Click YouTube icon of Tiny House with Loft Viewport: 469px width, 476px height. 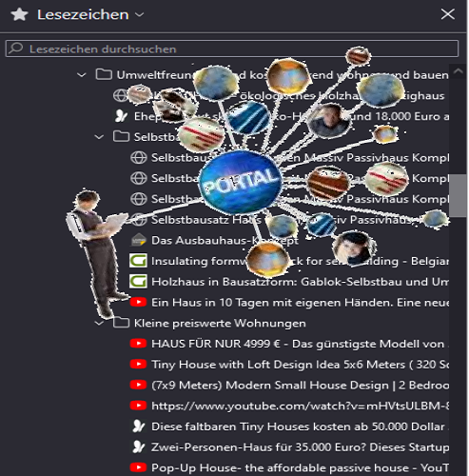138,365
